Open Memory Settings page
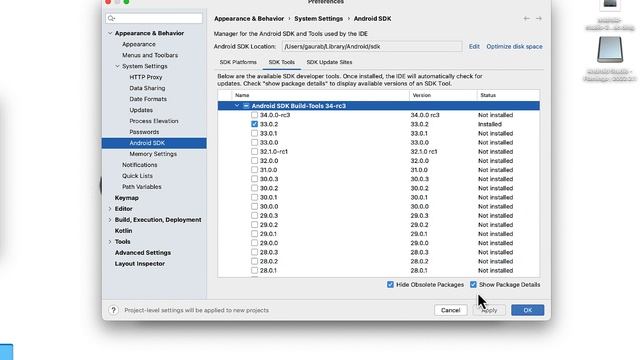 [x=153, y=154]
